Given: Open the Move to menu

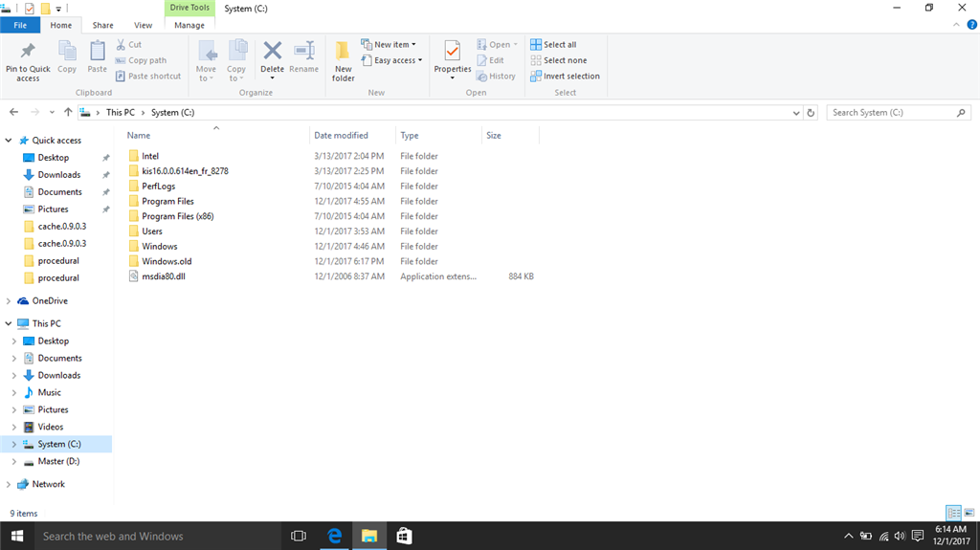Looking at the screenshot, I should (x=206, y=61).
